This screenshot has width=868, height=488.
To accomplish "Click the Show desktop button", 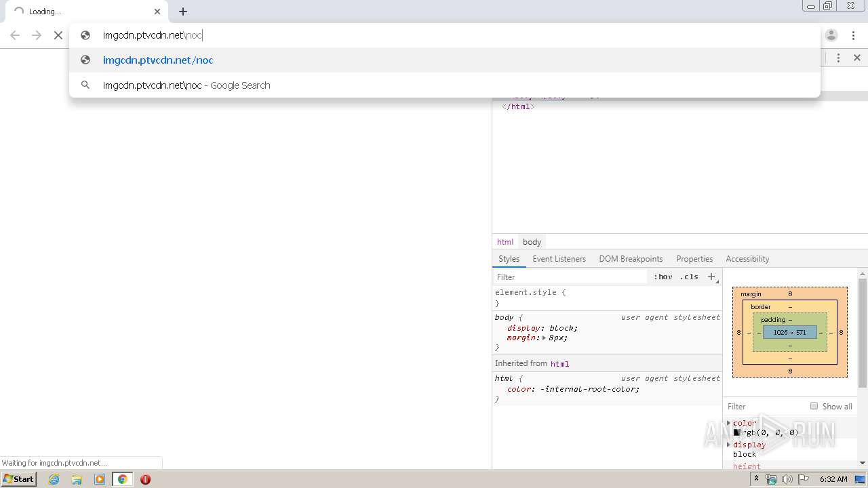I will (x=861, y=479).
